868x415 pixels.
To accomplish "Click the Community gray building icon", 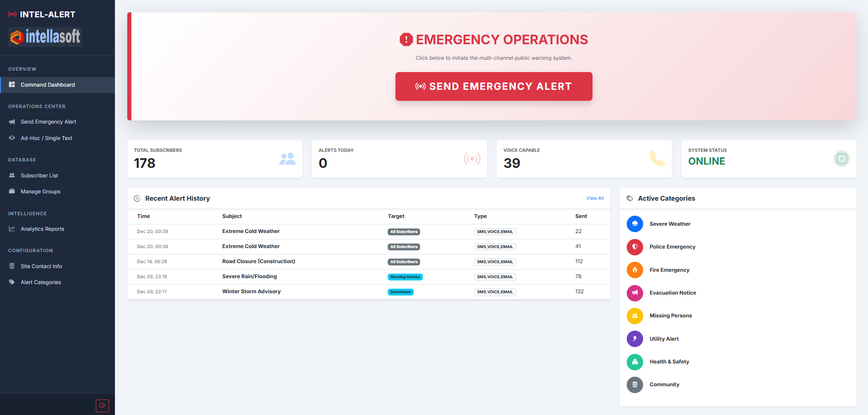I will 634,384.
